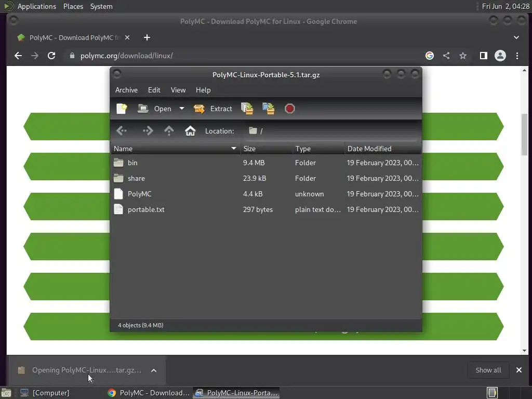Viewport: 532px width, 399px height.
Task: Click the 297 bytes size cell
Action: click(x=258, y=210)
